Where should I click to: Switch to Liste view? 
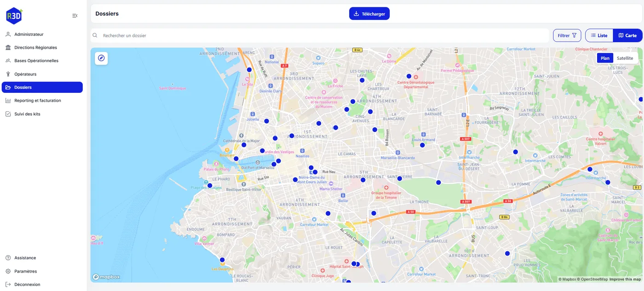coord(599,35)
